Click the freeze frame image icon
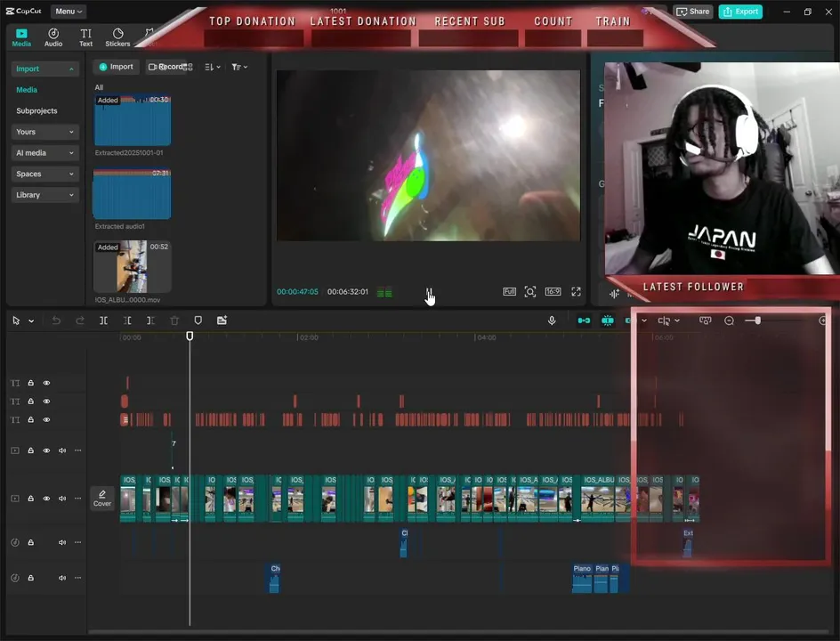840x641 pixels. click(x=222, y=320)
